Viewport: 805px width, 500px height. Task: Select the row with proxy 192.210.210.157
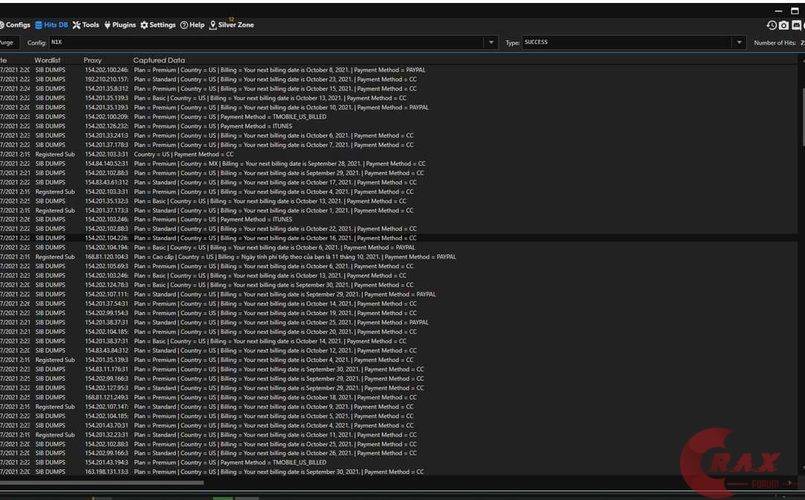[x=398, y=80]
